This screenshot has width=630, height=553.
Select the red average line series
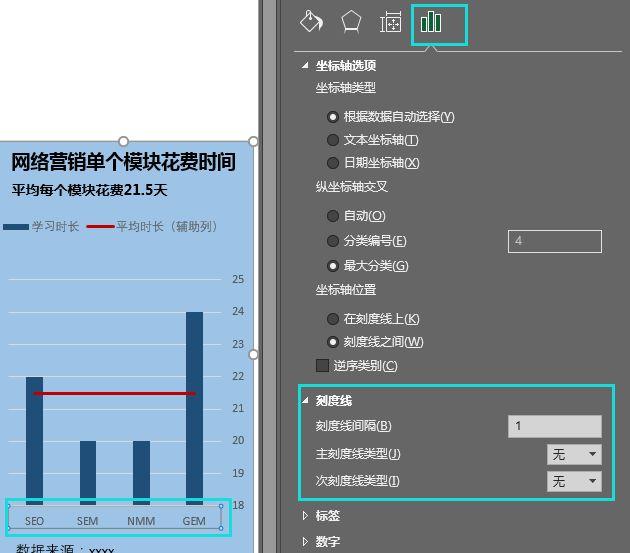(115, 393)
